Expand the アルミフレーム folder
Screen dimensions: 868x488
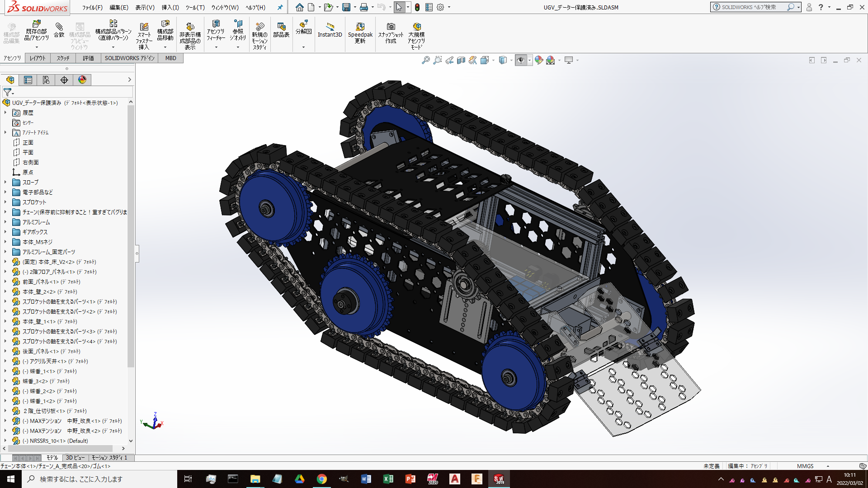5,222
